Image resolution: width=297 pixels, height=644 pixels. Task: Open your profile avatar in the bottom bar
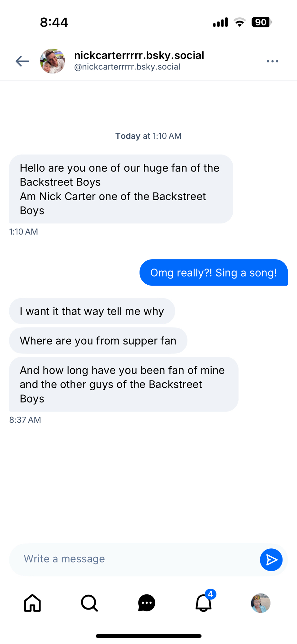[x=260, y=603]
